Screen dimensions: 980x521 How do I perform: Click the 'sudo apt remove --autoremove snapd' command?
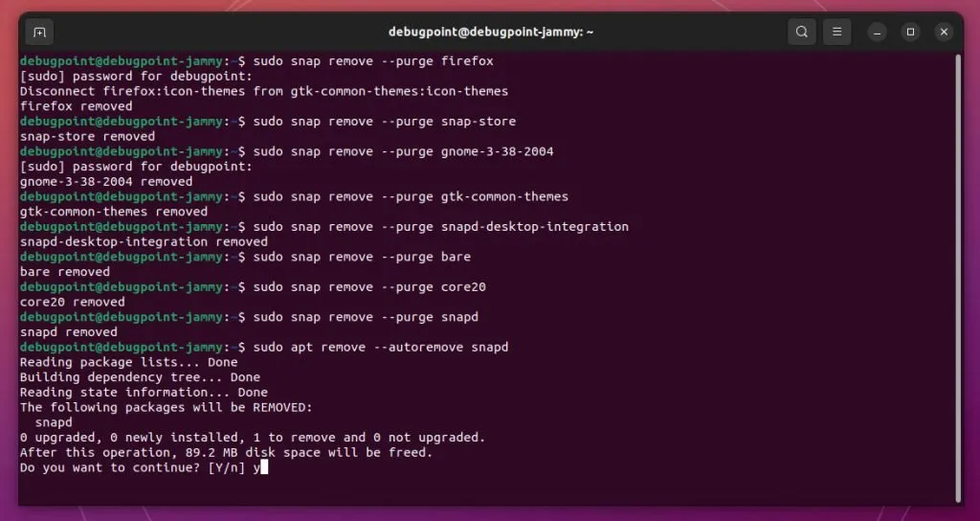click(381, 347)
